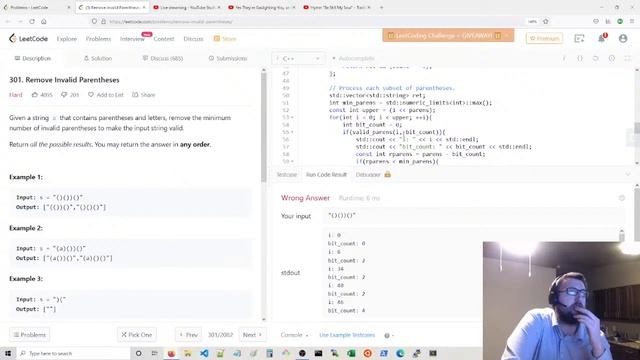Switch to the Testcase tab
The width and height of the screenshot is (640, 360).
click(287, 174)
